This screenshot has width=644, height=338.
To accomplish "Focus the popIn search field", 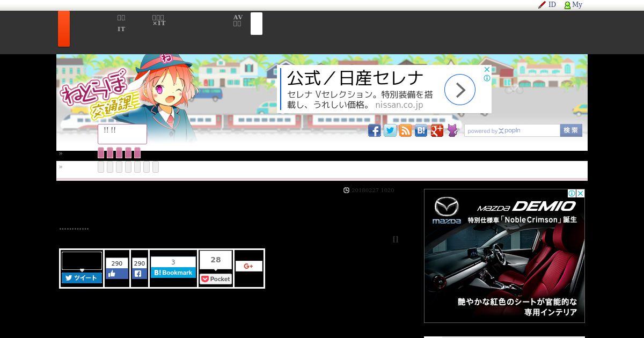I will pos(513,130).
